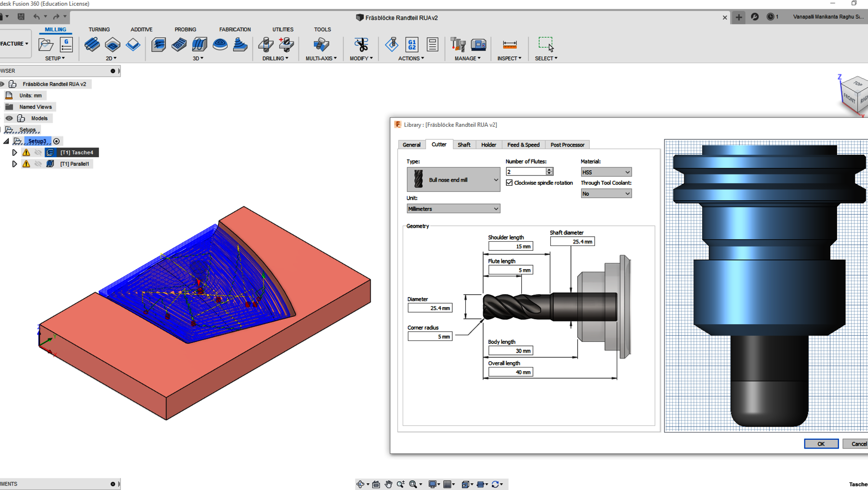
Task: Click the Redo arrow icon
Action: pos(56,17)
